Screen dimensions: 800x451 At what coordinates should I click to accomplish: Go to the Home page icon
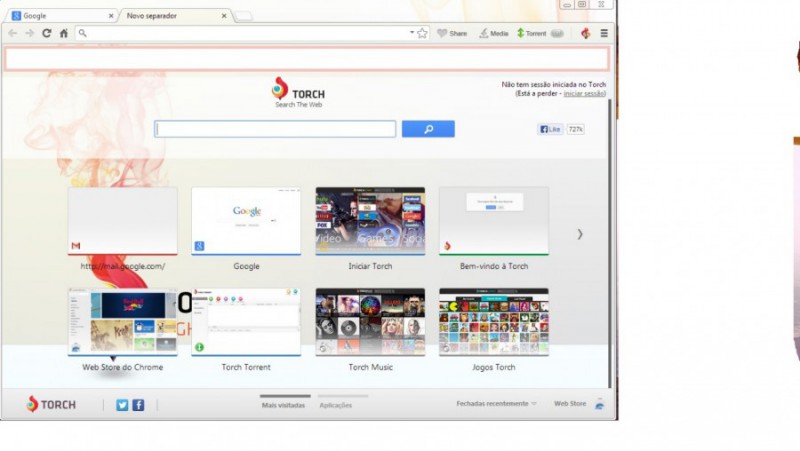(63, 33)
